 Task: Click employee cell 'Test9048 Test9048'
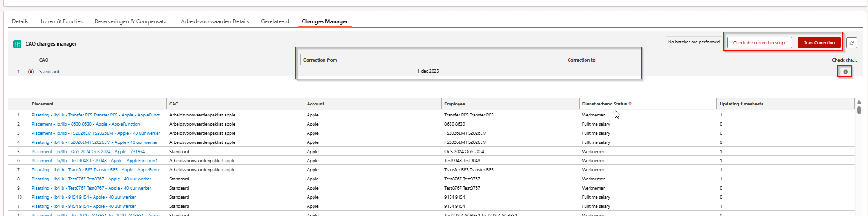tap(462, 161)
